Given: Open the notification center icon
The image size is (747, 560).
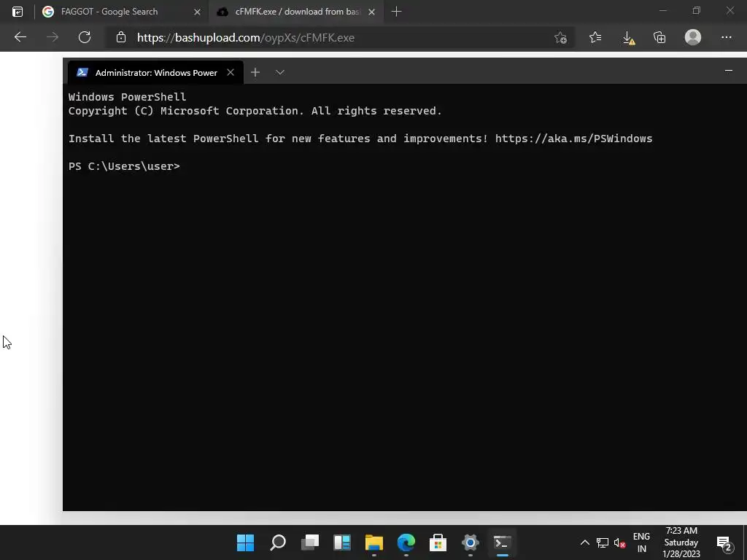Looking at the screenshot, I should click(x=724, y=542).
